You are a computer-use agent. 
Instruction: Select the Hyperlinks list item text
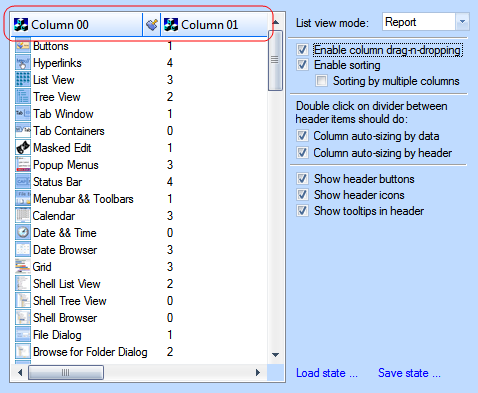57,63
